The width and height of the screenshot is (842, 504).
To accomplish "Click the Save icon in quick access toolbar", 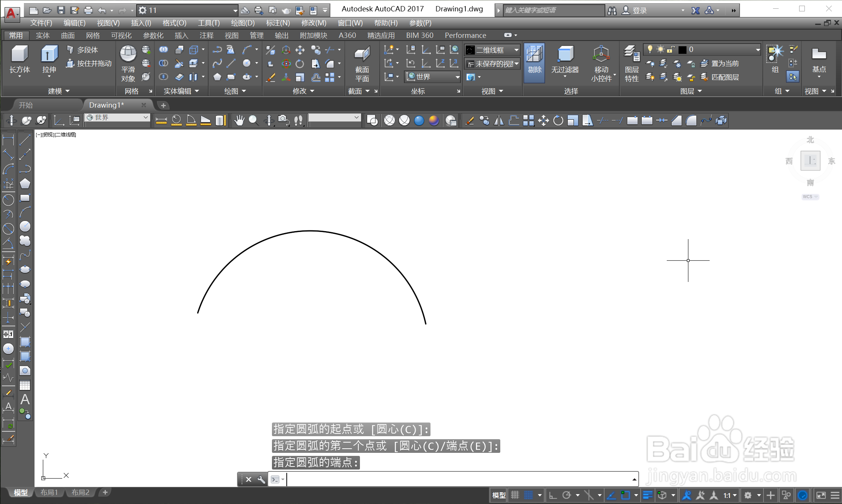I will pos(61,10).
